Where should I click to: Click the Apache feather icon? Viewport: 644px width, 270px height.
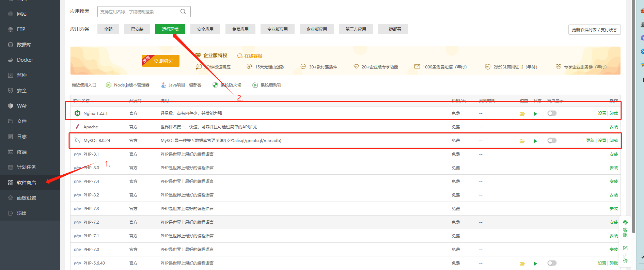point(77,127)
